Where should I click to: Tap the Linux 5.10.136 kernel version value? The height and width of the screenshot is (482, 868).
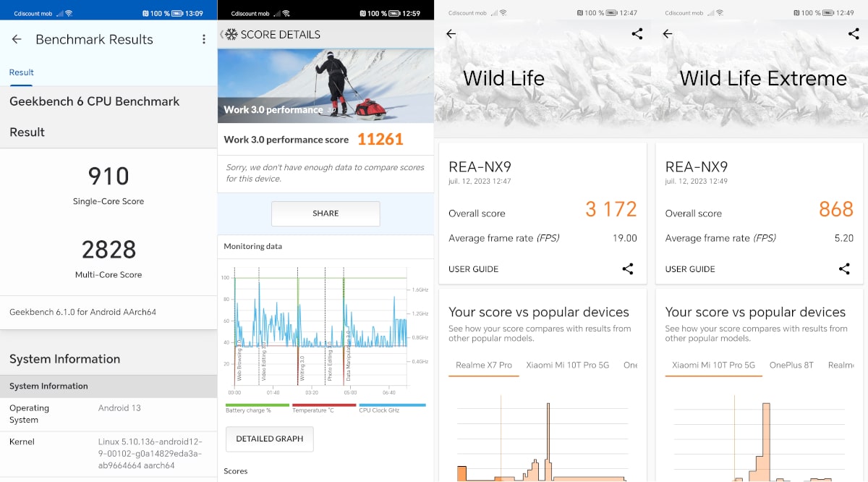(x=150, y=454)
